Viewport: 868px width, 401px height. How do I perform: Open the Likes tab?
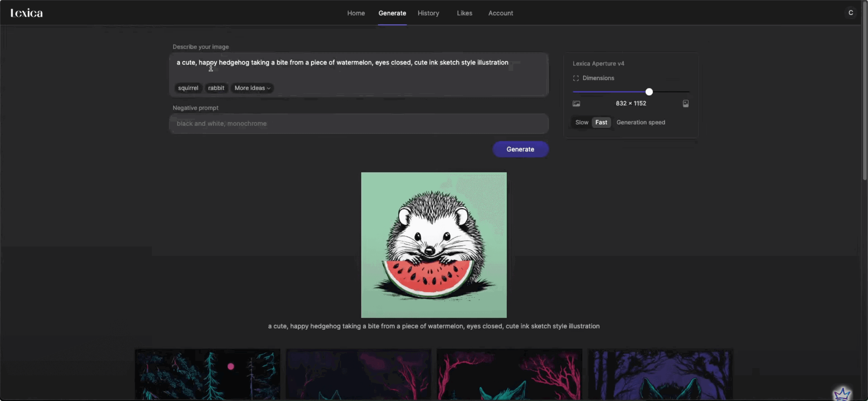click(x=464, y=13)
